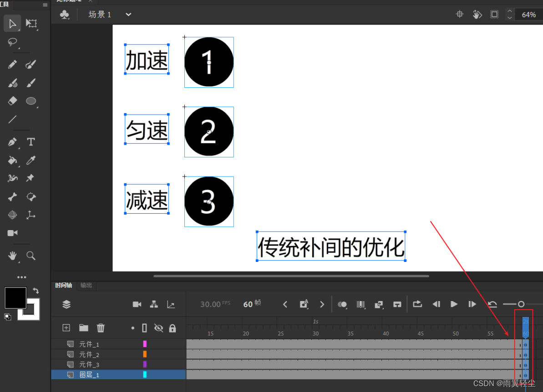
Task: Click the edit symbols club icon
Action: point(65,15)
